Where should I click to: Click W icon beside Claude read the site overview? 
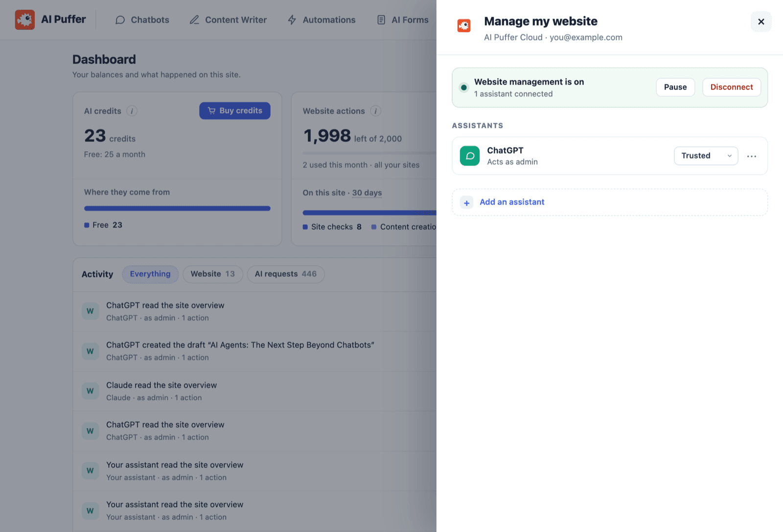[90, 391]
